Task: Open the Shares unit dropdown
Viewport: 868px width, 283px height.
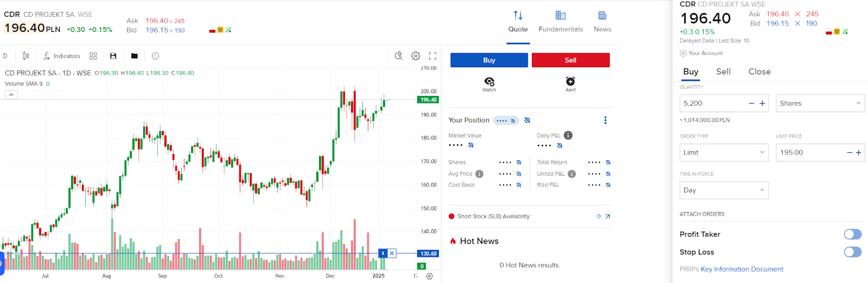Action: [x=820, y=103]
